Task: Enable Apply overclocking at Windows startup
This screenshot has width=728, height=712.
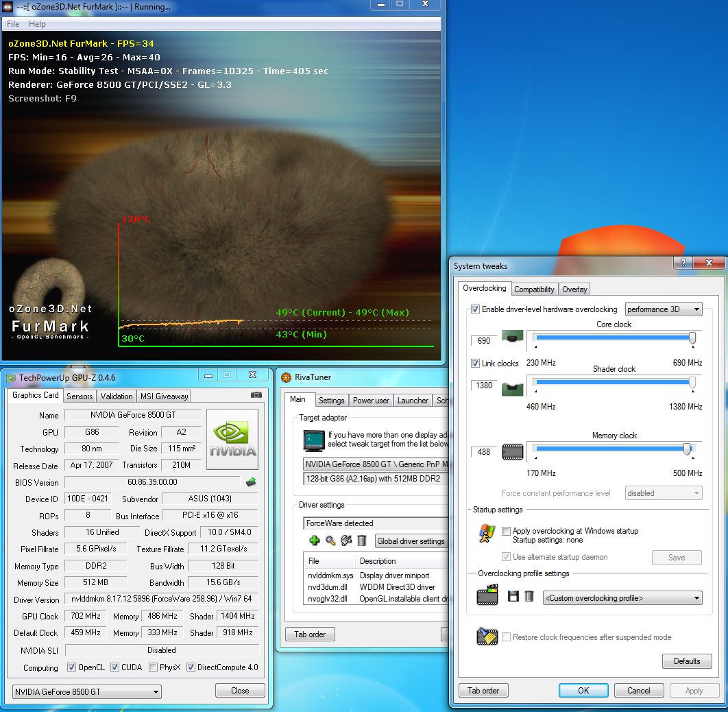Action: (506, 531)
